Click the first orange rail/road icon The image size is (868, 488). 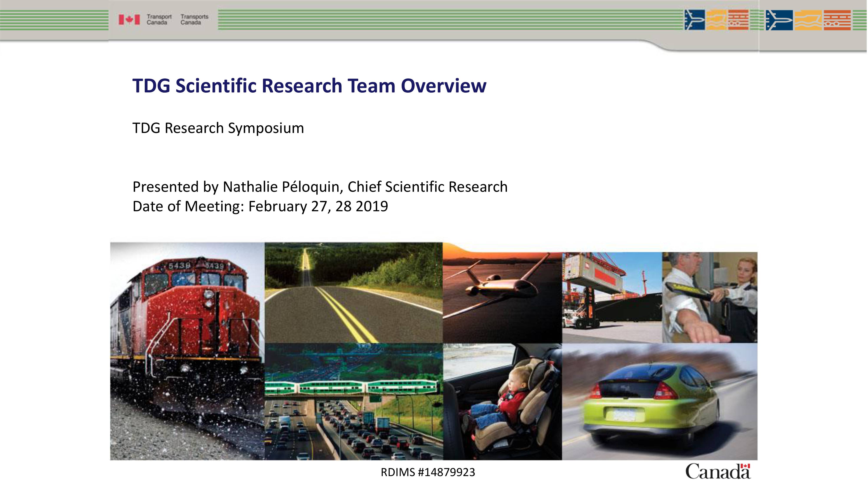click(x=738, y=20)
